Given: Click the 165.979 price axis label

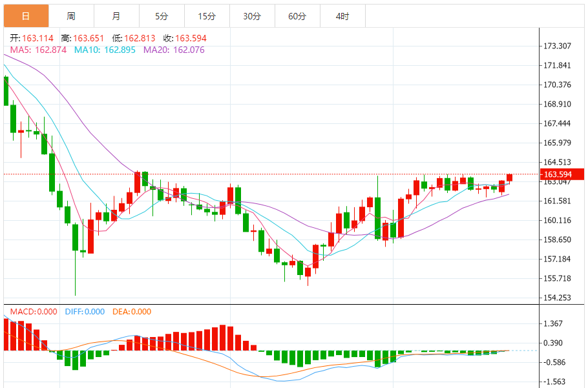Looking at the screenshot, I should [x=557, y=143].
